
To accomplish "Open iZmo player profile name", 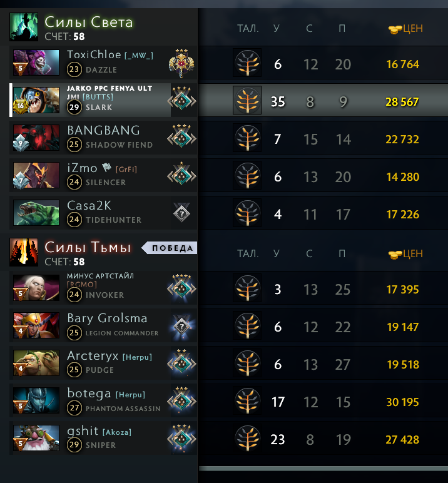I will pyautogui.click(x=82, y=168).
